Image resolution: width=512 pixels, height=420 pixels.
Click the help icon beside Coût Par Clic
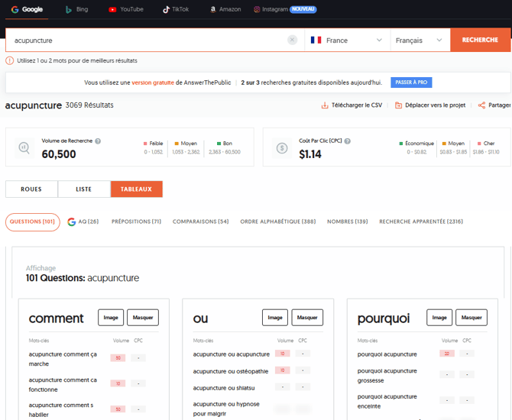tap(348, 141)
